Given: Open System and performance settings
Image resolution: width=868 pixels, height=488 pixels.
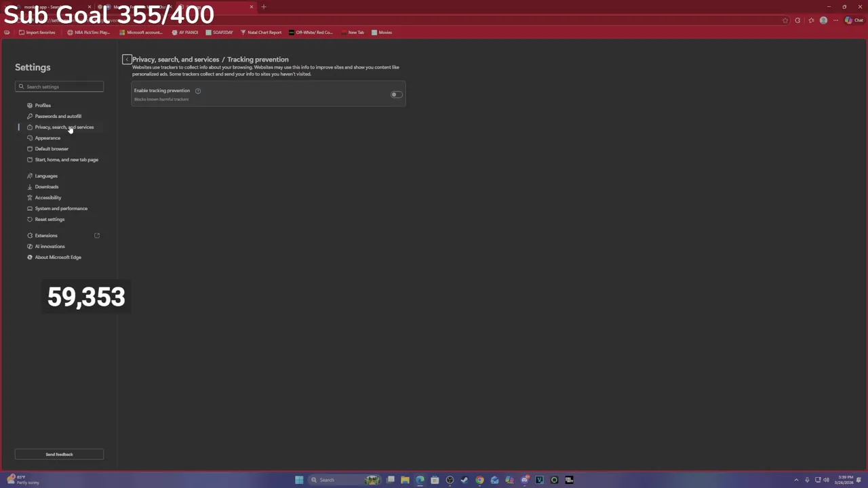Looking at the screenshot, I should (61, 208).
